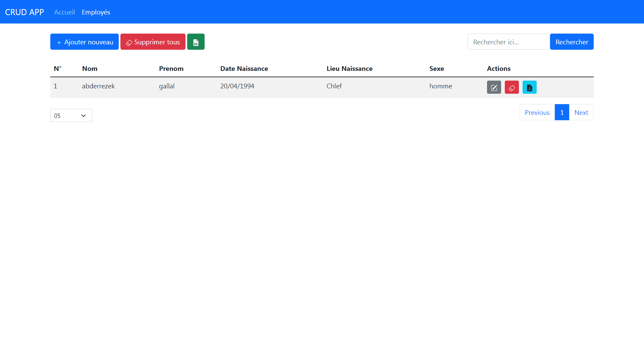Go to the Accueil nav link
The height and width of the screenshot is (350, 644).
[x=64, y=12]
